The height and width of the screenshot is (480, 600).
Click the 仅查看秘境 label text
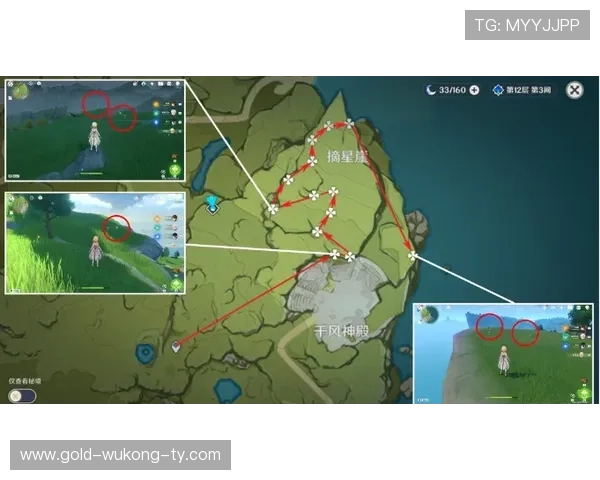pyautogui.click(x=25, y=381)
